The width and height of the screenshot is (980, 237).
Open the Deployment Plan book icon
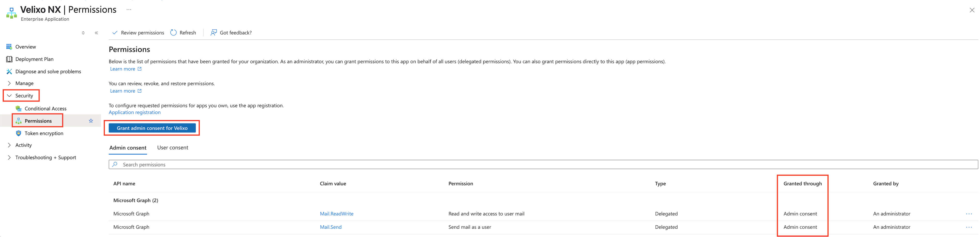point(9,59)
